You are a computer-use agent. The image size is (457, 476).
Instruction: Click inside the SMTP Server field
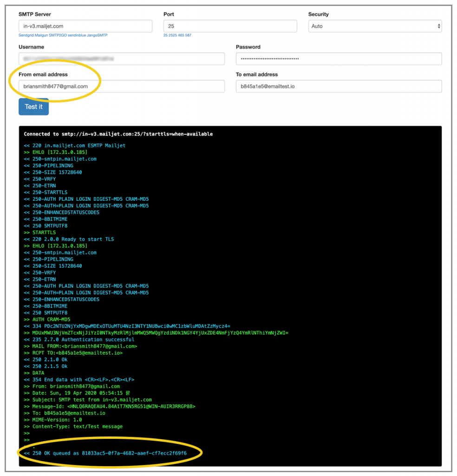point(85,26)
